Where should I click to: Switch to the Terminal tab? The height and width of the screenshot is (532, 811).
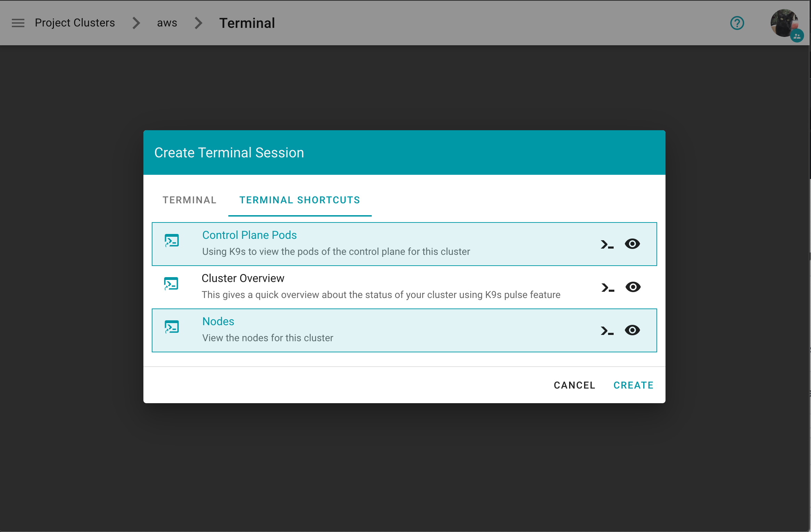coord(189,200)
